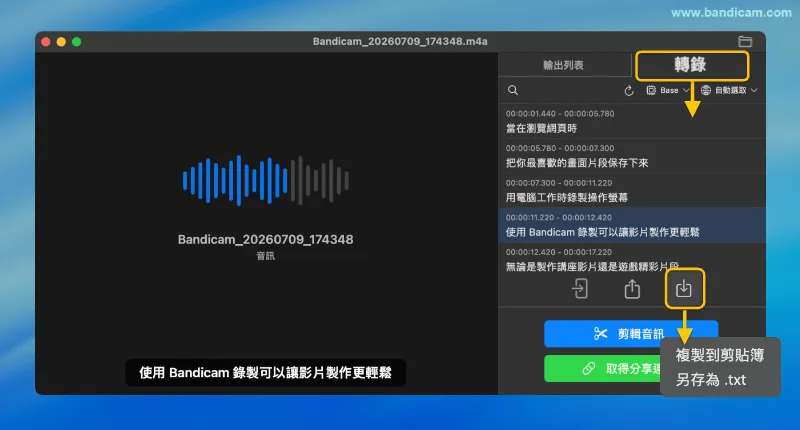Click the yellow minimize window button
The width and height of the screenshot is (800, 430).
61,42
